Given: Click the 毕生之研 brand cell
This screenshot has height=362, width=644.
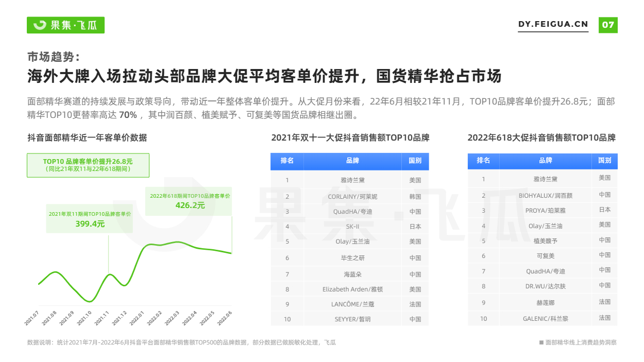Looking at the screenshot, I should point(352,258).
